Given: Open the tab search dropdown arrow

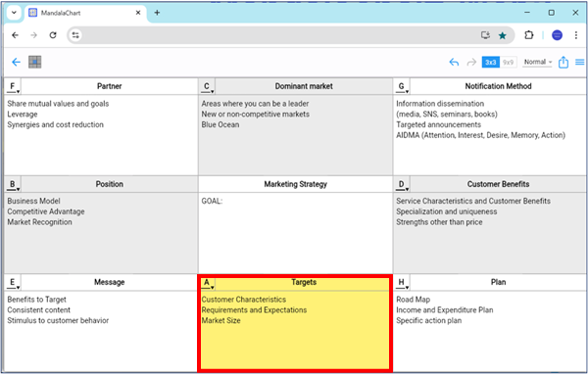Looking at the screenshot, I should [14, 13].
